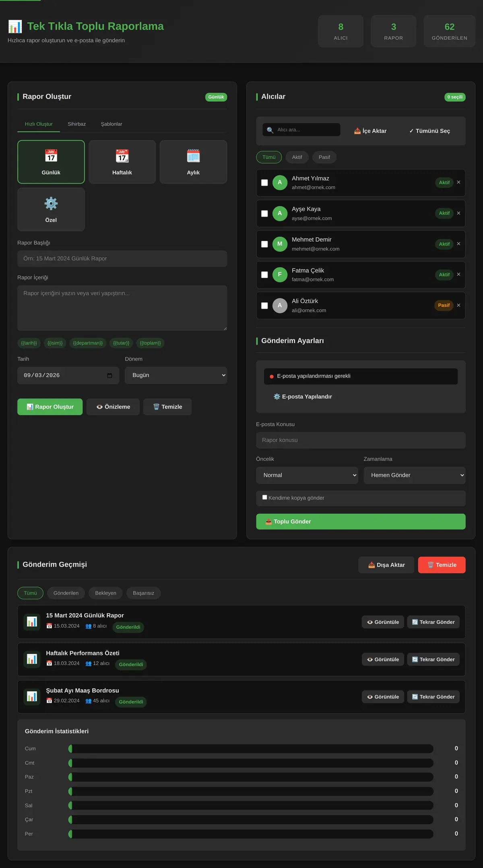Switch to the Sihirbaz tab
Image resolution: width=483 pixels, height=868 pixels.
tap(76, 124)
